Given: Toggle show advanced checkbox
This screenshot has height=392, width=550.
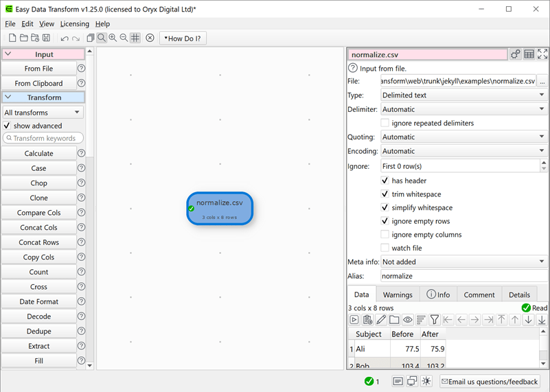Looking at the screenshot, I should 7,126.
